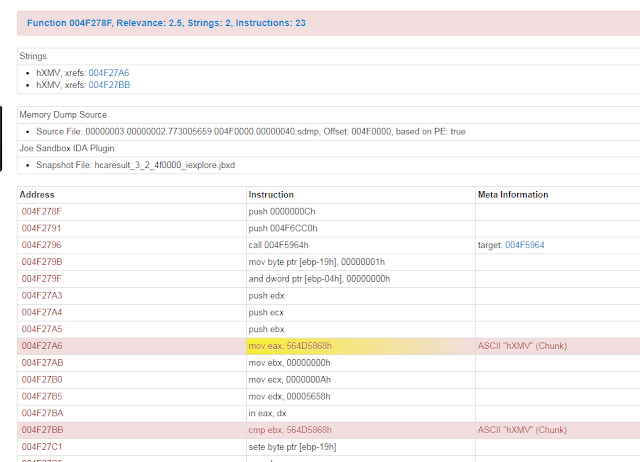Select address 004F2796 in the table
640x462 pixels.
click(x=41, y=245)
